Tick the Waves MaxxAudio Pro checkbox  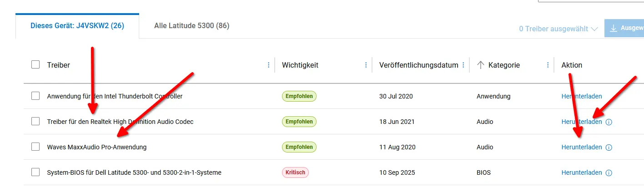pyautogui.click(x=35, y=147)
